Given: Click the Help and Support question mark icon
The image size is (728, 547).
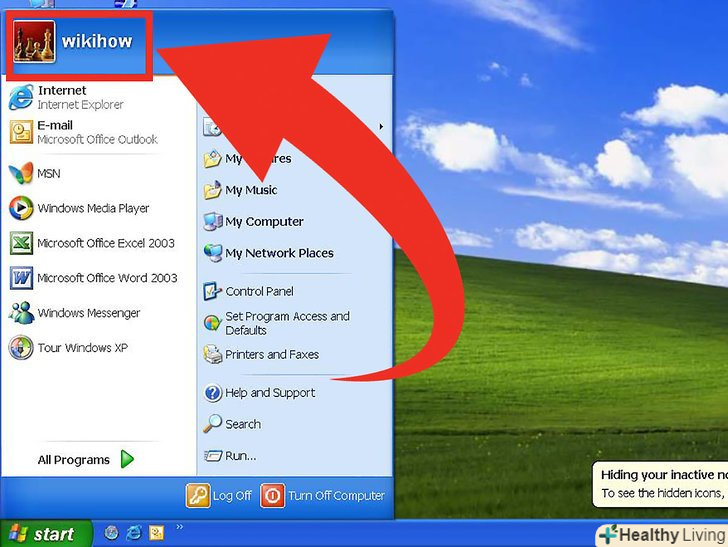Looking at the screenshot, I should coord(213,393).
